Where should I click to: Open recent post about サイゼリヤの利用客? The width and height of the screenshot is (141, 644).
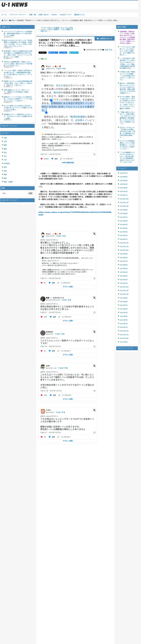pyautogui.click(x=127, y=145)
